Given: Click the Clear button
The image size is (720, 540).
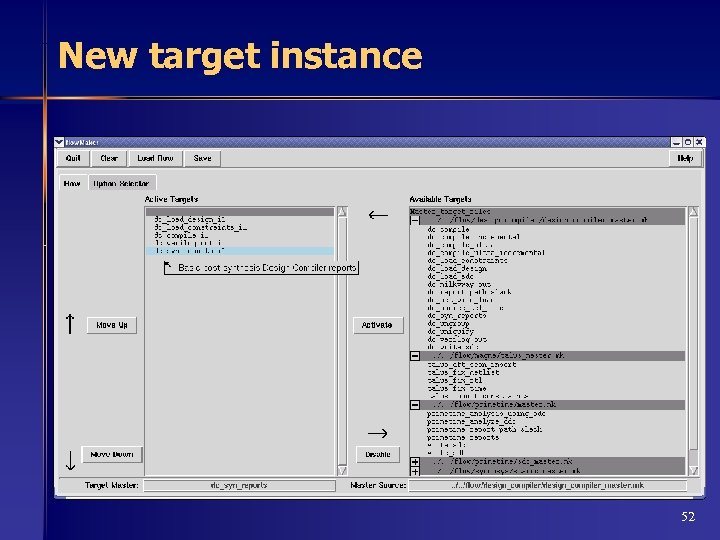Looking at the screenshot, I should coord(109,158).
